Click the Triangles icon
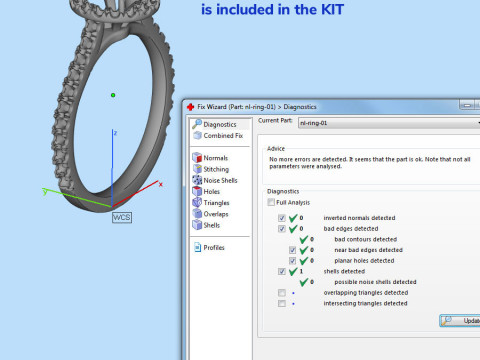The image size is (480, 360). (197, 202)
